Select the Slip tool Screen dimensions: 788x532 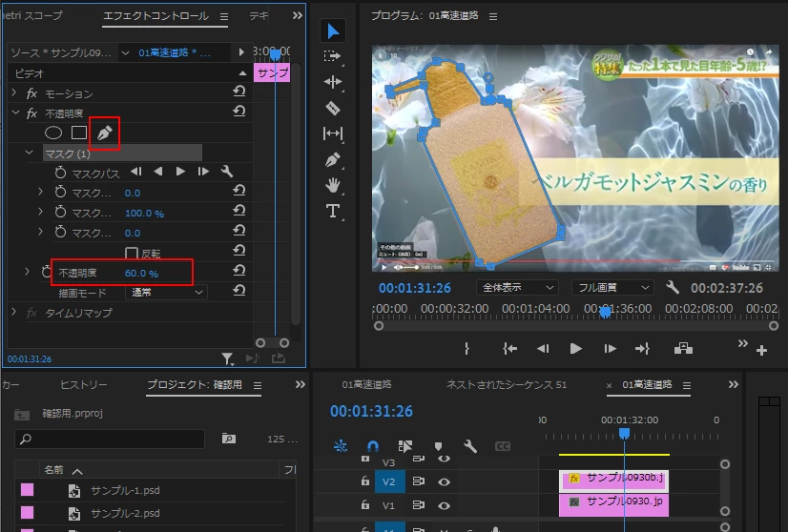tap(333, 133)
